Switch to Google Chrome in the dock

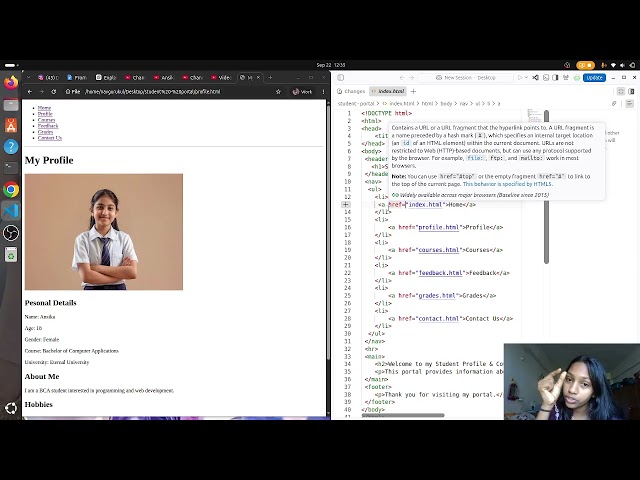click(x=11, y=190)
